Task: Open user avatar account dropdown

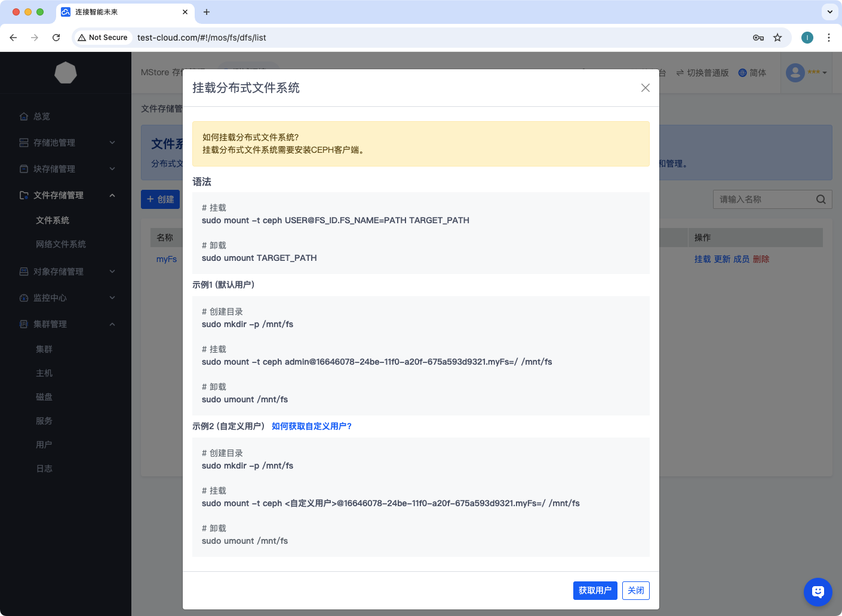Action: (806, 73)
